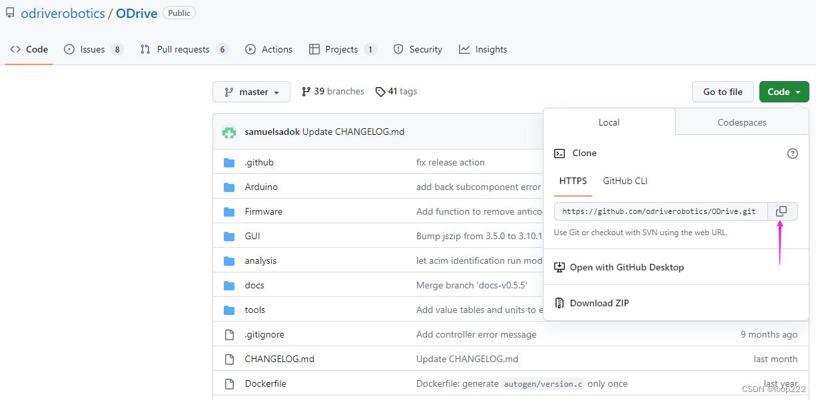
Task: Open the Security tab
Action: (x=418, y=49)
